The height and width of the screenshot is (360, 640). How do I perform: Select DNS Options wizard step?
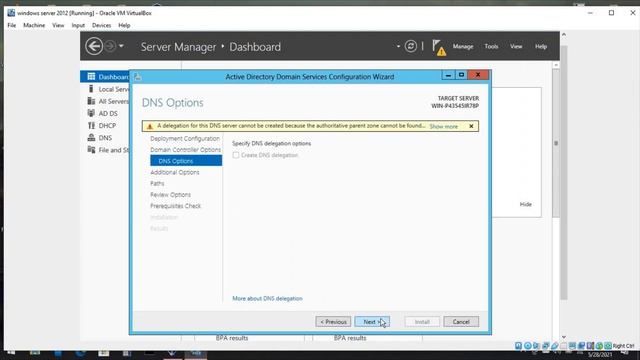186,161
